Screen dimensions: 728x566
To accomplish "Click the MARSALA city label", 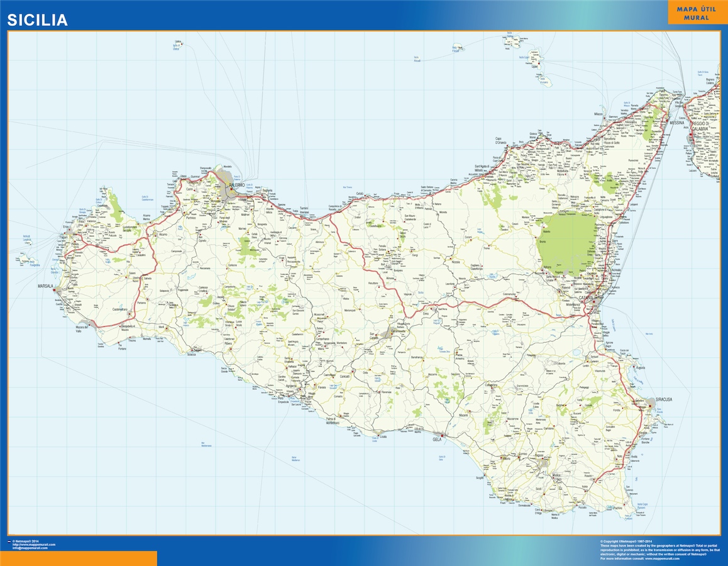I will pyautogui.click(x=45, y=286).
